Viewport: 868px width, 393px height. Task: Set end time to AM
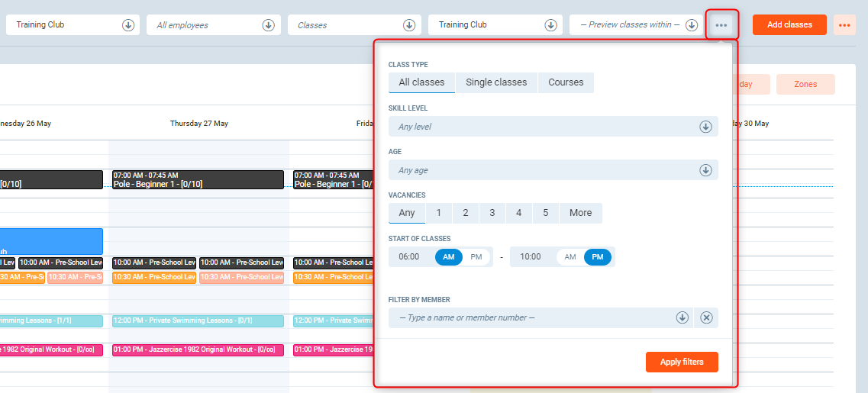[570, 257]
